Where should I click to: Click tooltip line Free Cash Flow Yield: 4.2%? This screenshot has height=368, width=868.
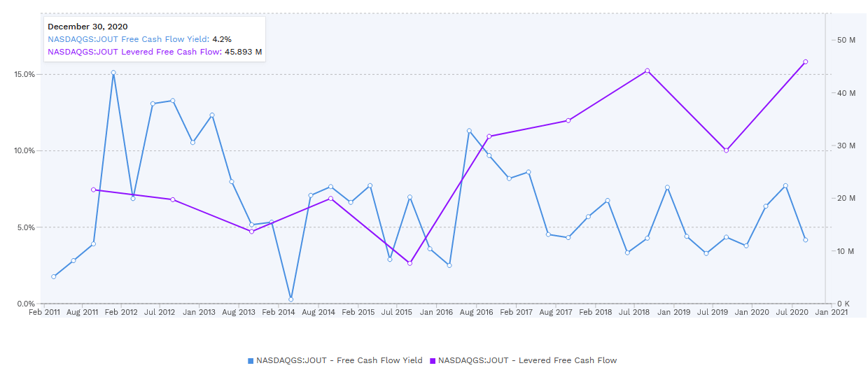139,39
